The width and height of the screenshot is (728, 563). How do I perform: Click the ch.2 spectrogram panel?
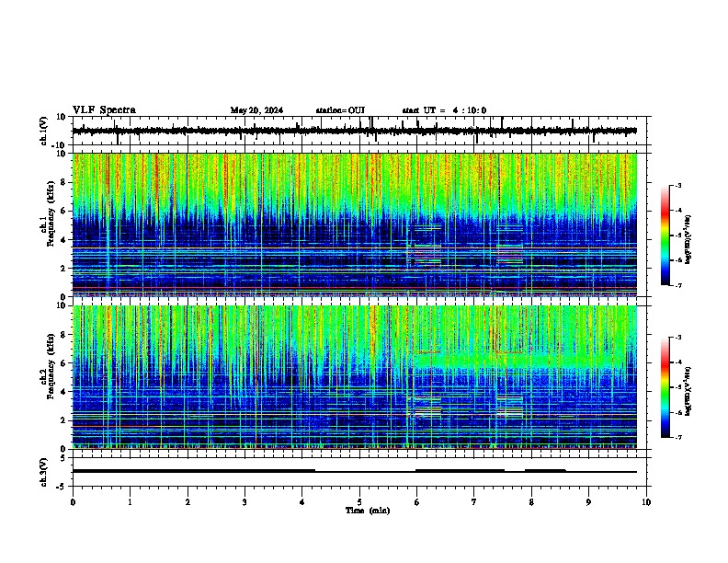click(x=355, y=377)
